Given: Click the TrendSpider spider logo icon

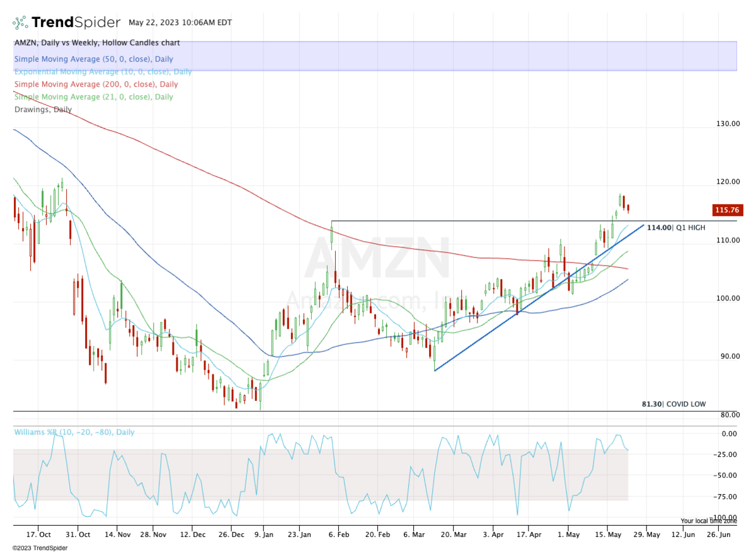Looking at the screenshot, I should tap(20, 23).
